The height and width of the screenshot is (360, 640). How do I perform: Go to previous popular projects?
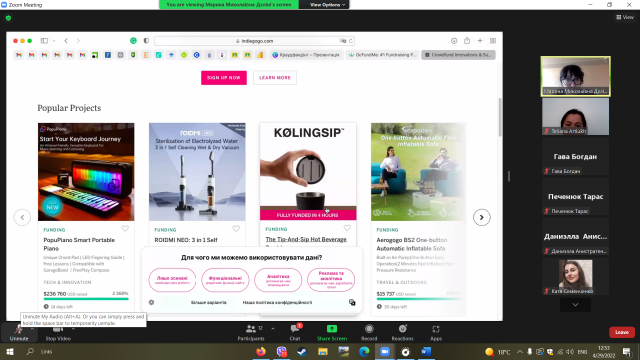[x=22, y=217]
